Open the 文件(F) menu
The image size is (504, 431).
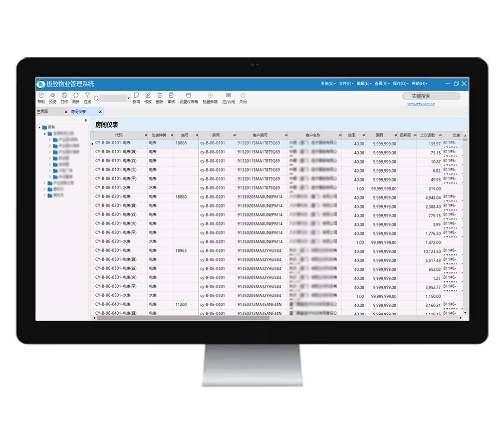(346, 84)
